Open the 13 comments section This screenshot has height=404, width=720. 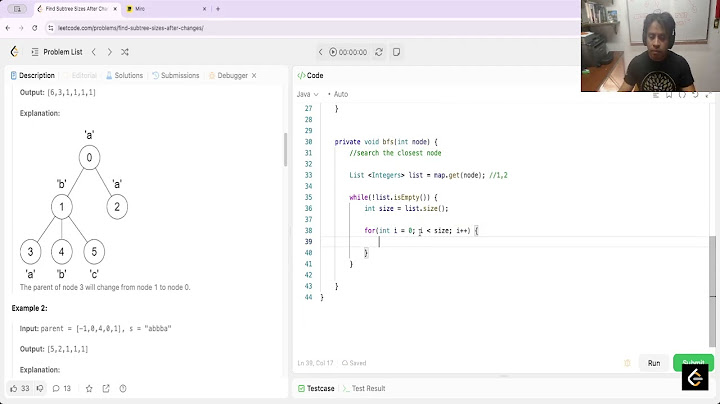pyautogui.click(x=62, y=388)
